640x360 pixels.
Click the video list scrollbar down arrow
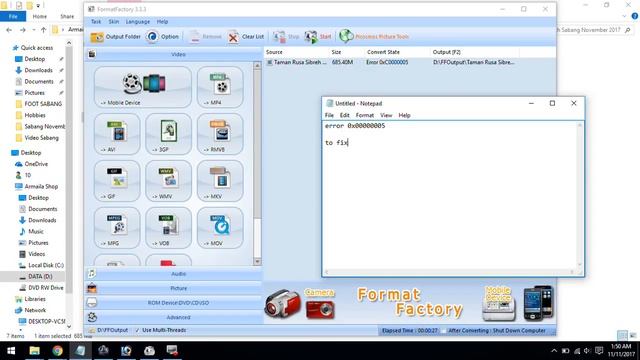[257, 261]
